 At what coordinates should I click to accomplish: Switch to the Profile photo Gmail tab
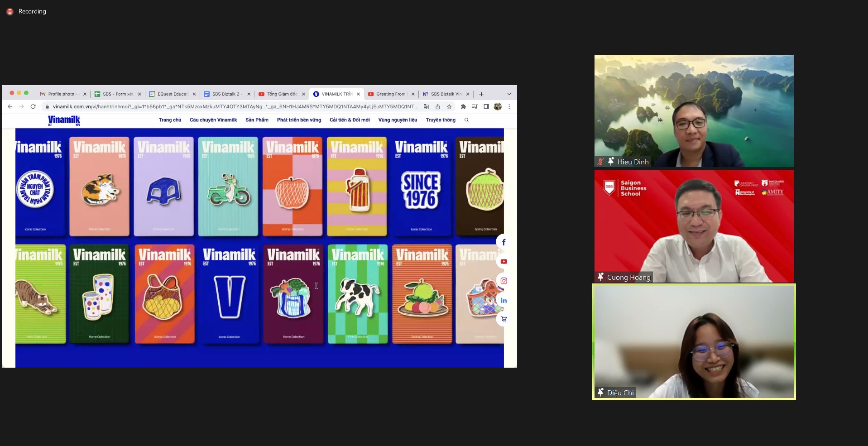(61, 94)
